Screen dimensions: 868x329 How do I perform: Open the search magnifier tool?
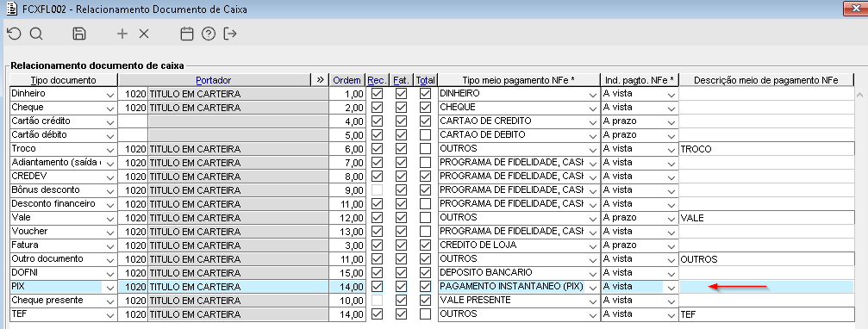pyautogui.click(x=36, y=34)
